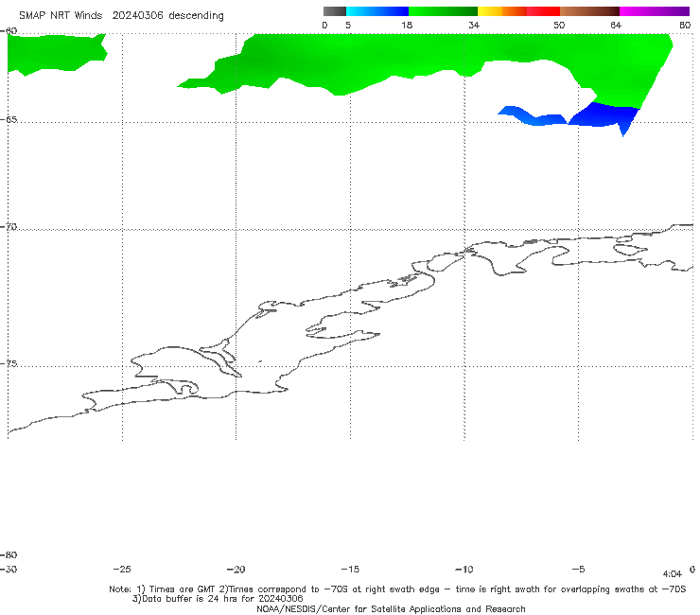Click the gray segment of the wind color bar
700x615 pixels.
[334, 11]
